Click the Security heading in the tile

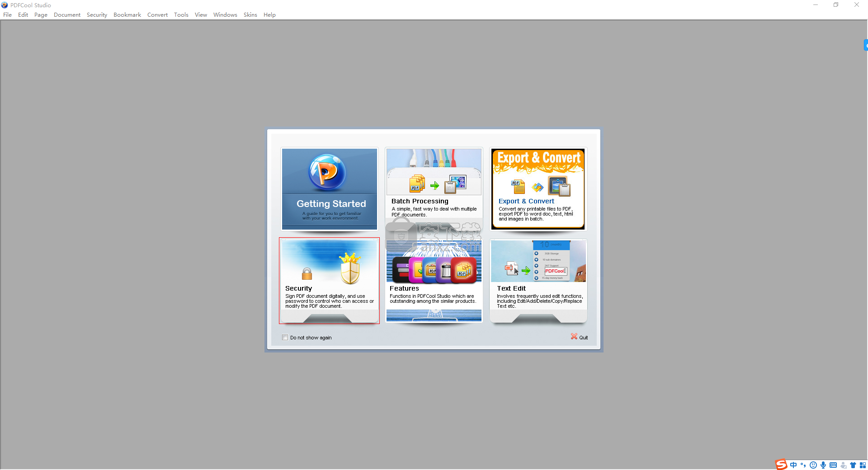[298, 288]
